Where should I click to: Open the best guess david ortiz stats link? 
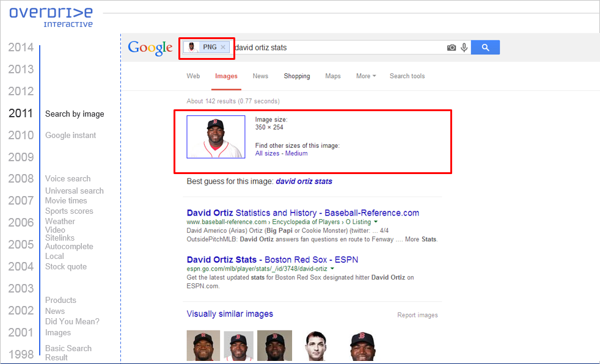pos(304,181)
